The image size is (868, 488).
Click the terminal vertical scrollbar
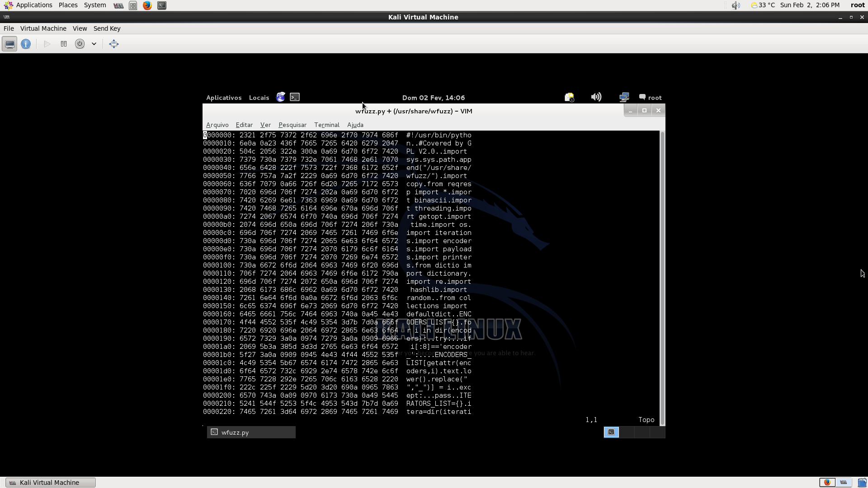coord(662,278)
